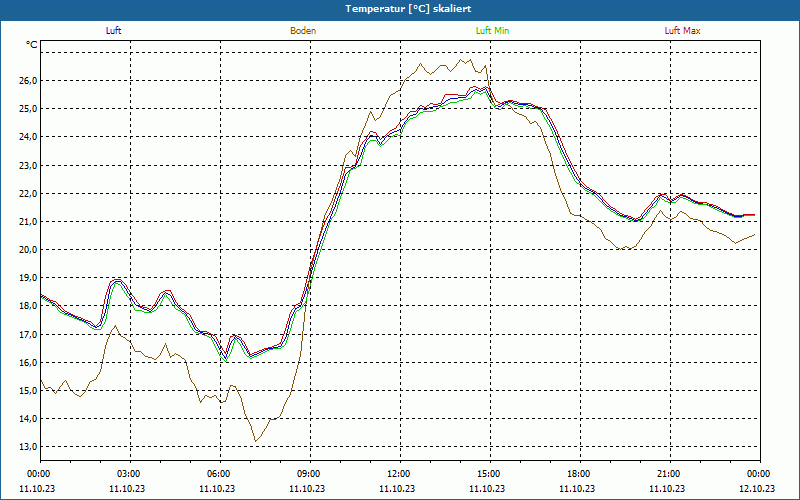
Task: Click the 21:00 time axis label
Action: tap(670, 474)
